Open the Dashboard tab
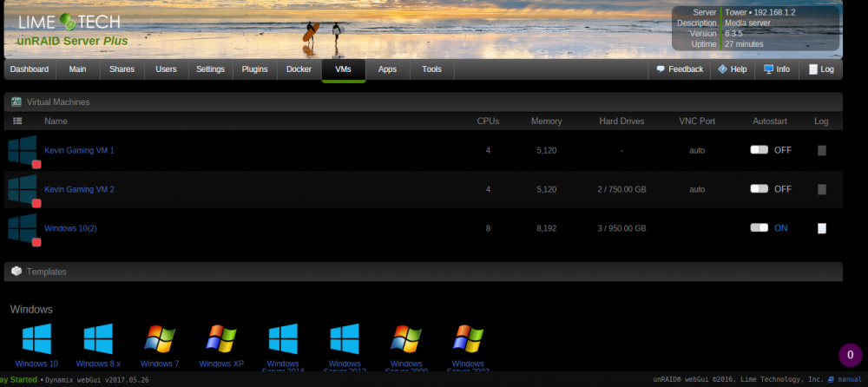Image resolution: width=868 pixels, height=387 pixels. [30, 69]
